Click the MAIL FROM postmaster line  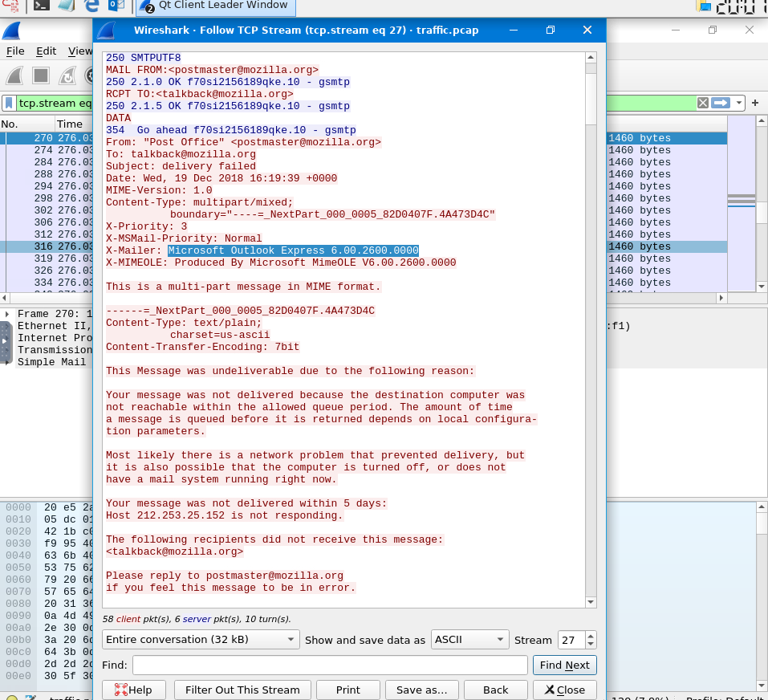coord(212,70)
